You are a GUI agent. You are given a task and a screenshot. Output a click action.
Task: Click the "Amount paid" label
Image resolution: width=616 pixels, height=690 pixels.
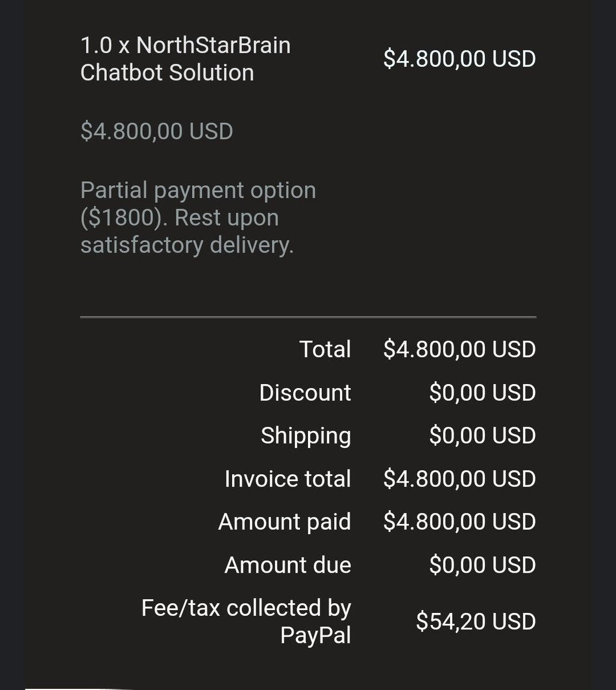[x=284, y=522]
